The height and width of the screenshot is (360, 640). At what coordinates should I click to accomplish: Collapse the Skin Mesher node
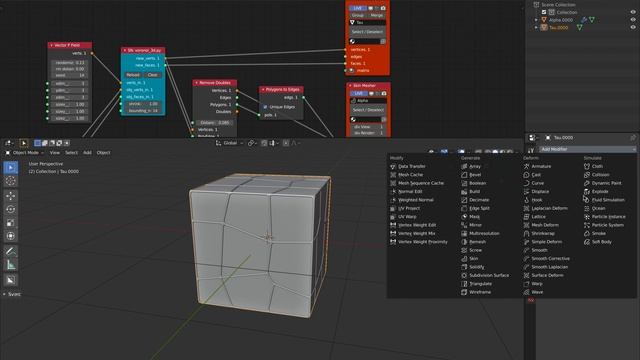(x=350, y=86)
